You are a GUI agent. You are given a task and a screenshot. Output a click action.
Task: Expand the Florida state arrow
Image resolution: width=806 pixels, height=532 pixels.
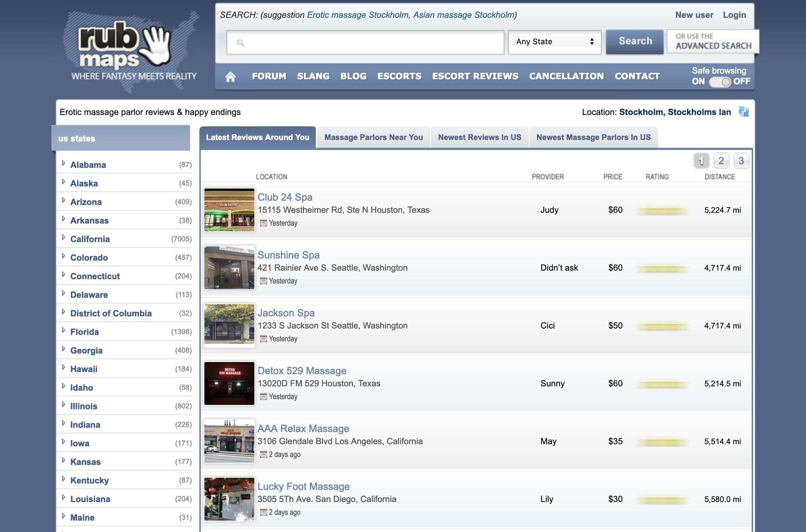[x=63, y=330]
